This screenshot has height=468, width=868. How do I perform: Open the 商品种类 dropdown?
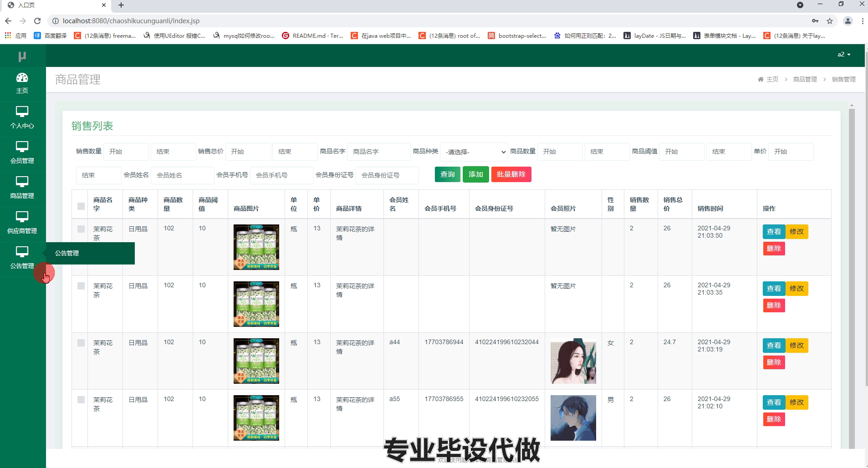coord(474,152)
